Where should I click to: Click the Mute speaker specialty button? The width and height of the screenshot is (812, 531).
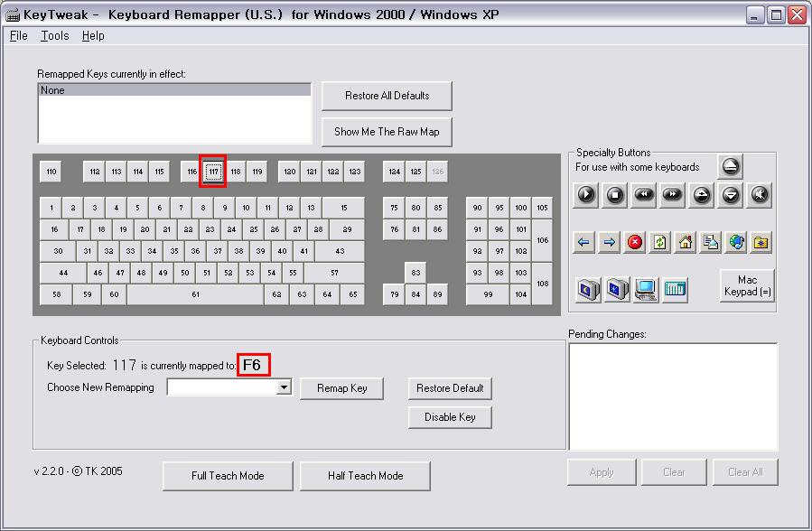pos(760,195)
